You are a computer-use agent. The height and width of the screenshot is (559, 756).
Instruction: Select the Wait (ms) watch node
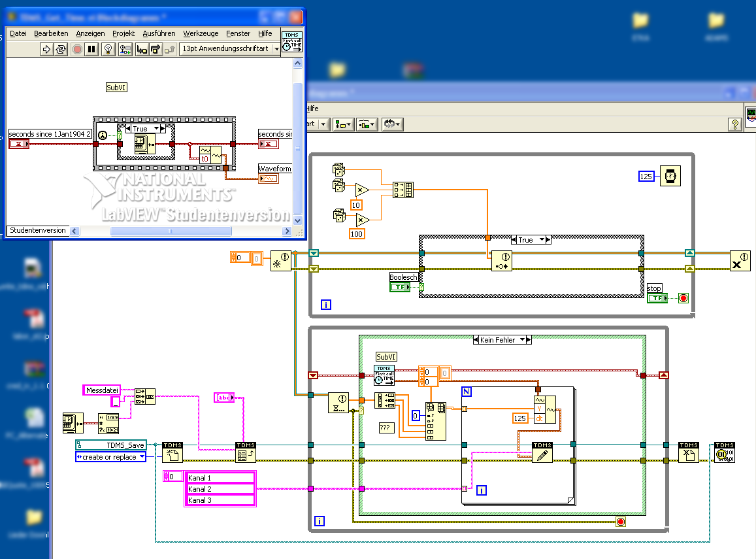pos(670,176)
